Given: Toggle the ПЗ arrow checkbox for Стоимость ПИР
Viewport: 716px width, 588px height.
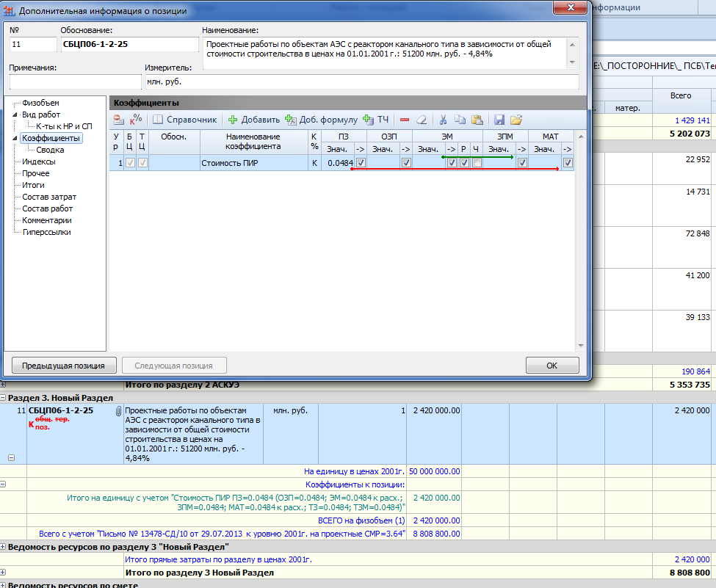Looking at the screenshot, I should [361, 163].
